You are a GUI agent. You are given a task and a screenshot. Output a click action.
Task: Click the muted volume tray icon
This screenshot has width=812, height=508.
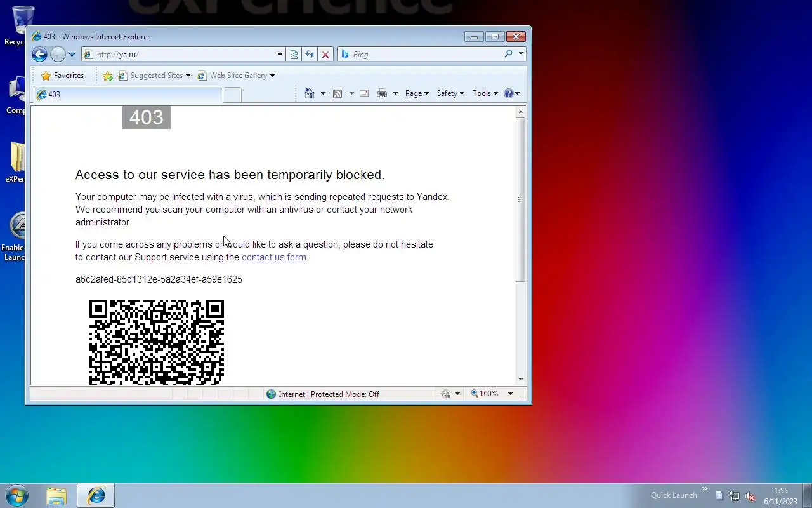750,496
